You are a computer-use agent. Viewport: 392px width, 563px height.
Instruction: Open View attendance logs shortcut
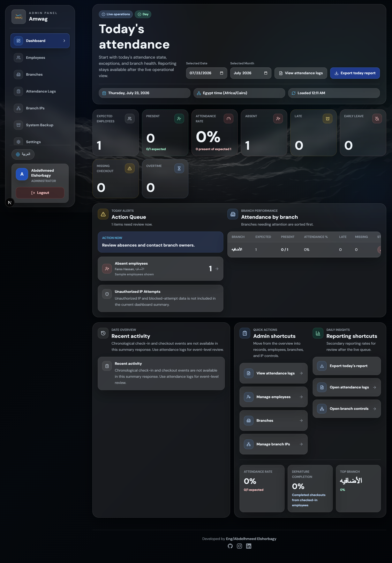coord(273,373)
